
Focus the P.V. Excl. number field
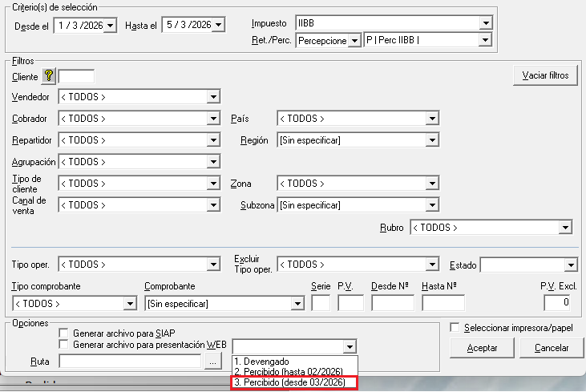coord(556,303)
